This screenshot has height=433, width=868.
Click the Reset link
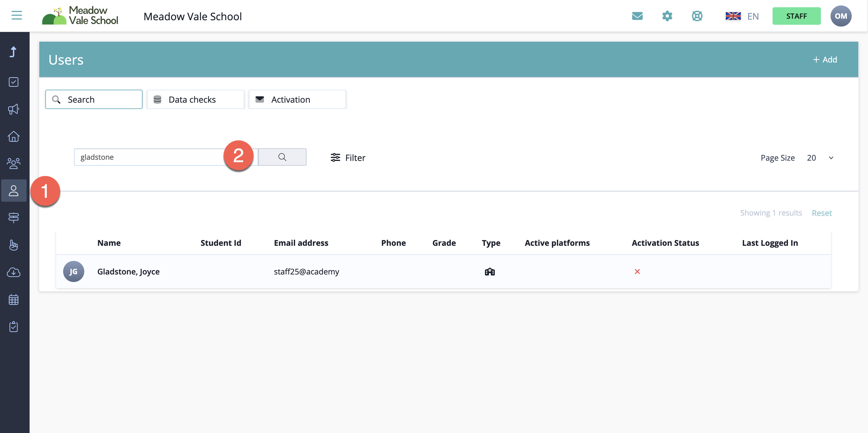coord(821,213)
